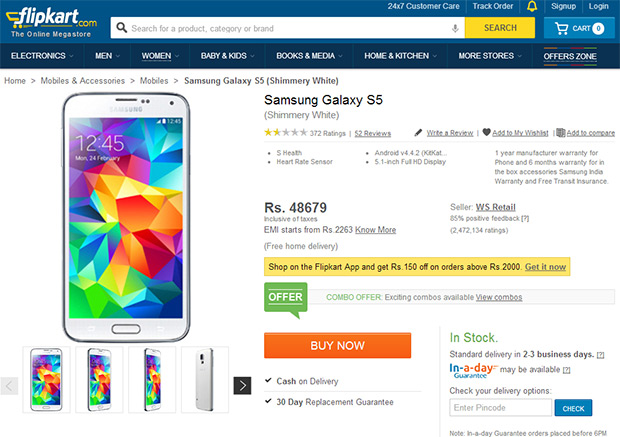Tick the Add to compare checkbox
Image resolution: width=620 pixels, height=437 pixels.
560,132
